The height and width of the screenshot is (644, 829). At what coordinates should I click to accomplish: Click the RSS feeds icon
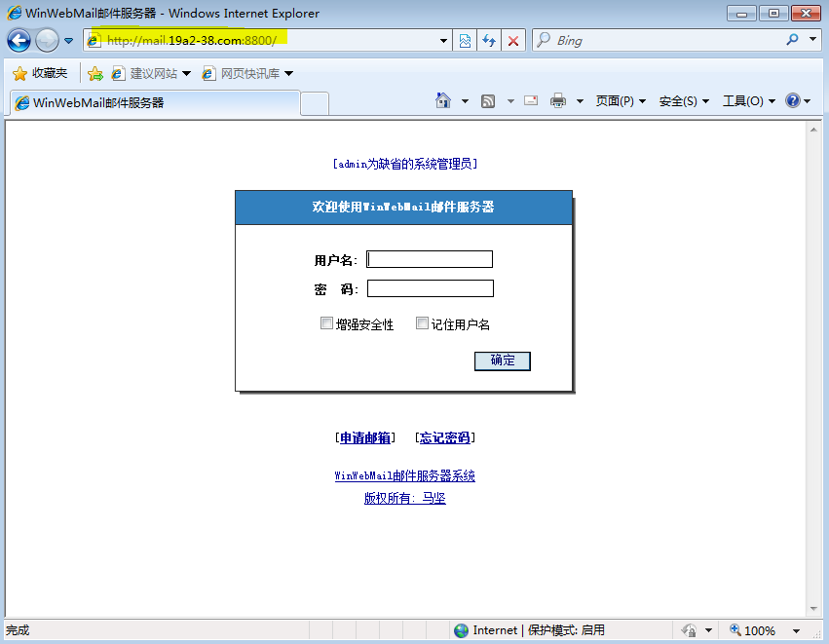tap(488, 101)
